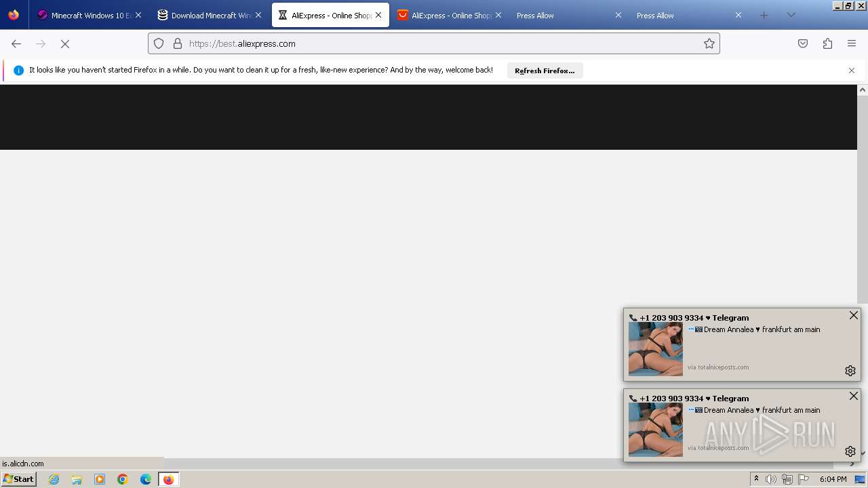Click the Refresh Firefox button
The height and width of the screenshot is (488, 868).
545,70
